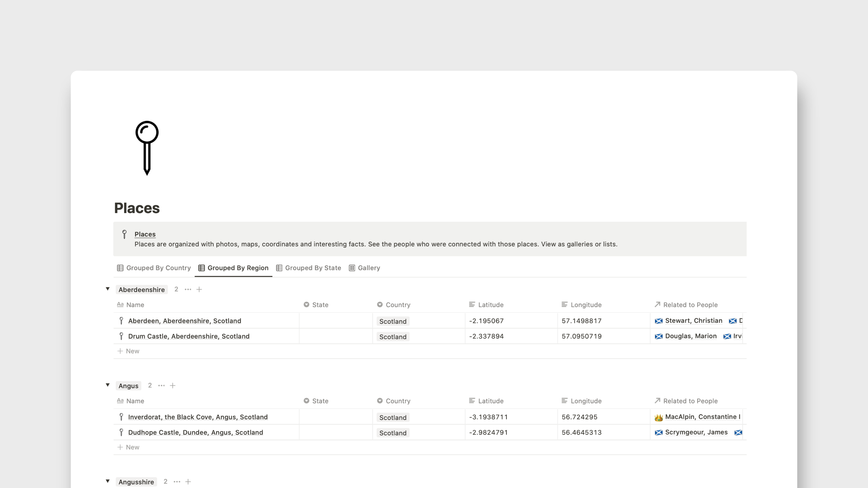
Task: Collapse the Angusshire group triangle
Action: tap(108, 481)
